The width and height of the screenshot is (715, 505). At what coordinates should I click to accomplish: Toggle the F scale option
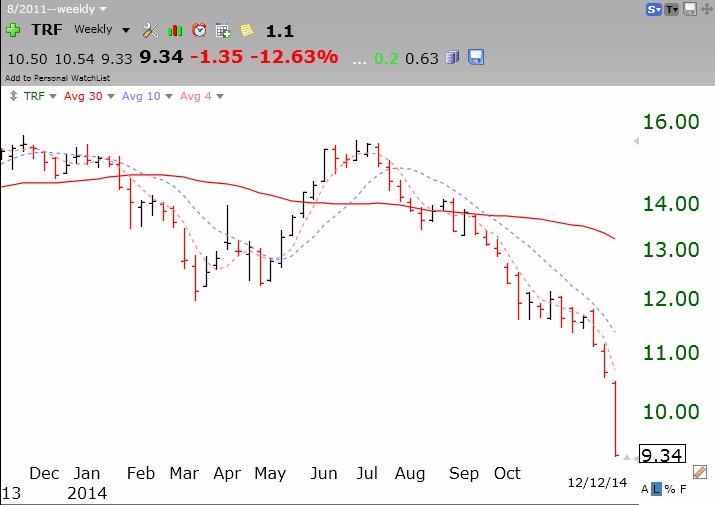[683, 489]
